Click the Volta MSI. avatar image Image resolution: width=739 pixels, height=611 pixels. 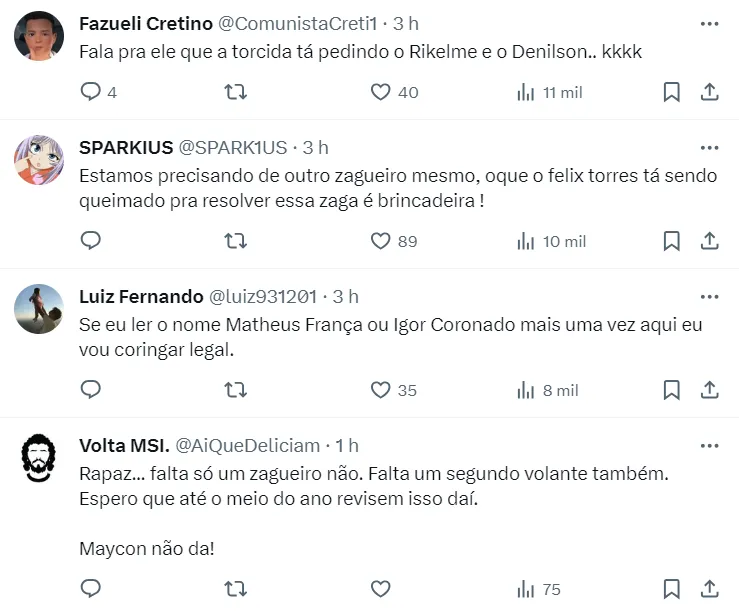pos(39,458)
